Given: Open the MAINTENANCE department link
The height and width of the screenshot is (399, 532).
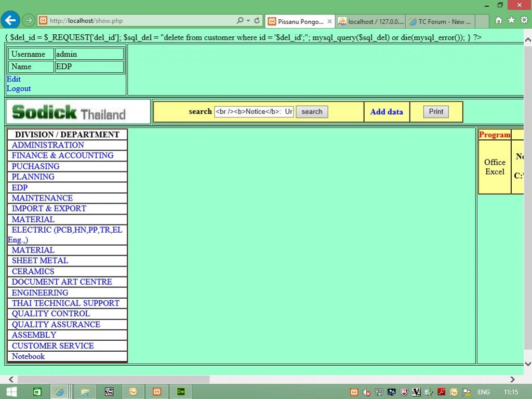Looking at the screenshot, I should 43,198.
